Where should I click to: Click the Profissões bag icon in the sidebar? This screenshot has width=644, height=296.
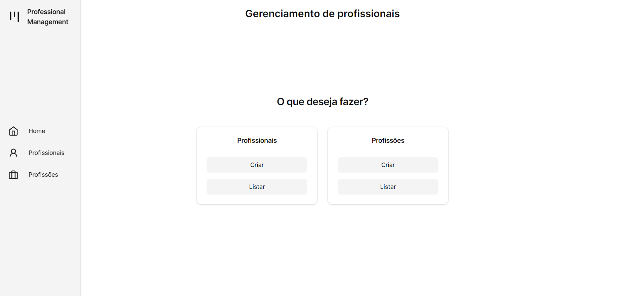point(13,175)
